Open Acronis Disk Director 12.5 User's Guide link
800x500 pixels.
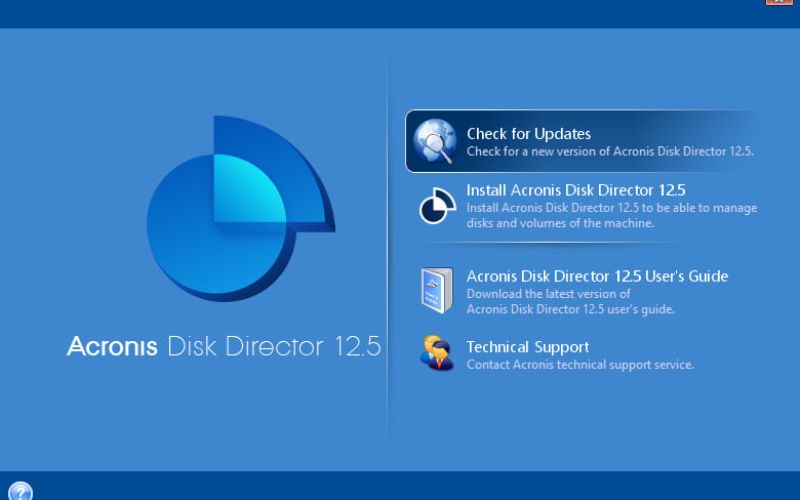597,276
